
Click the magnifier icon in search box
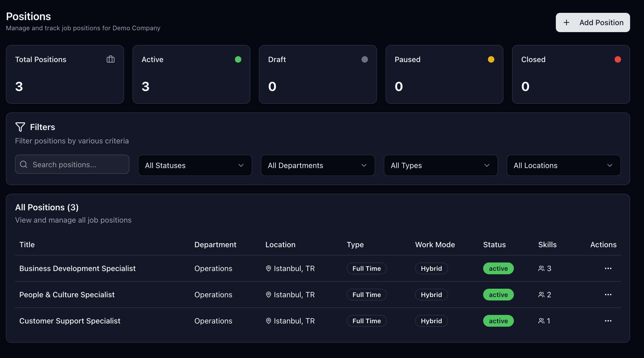coord(24,164)
